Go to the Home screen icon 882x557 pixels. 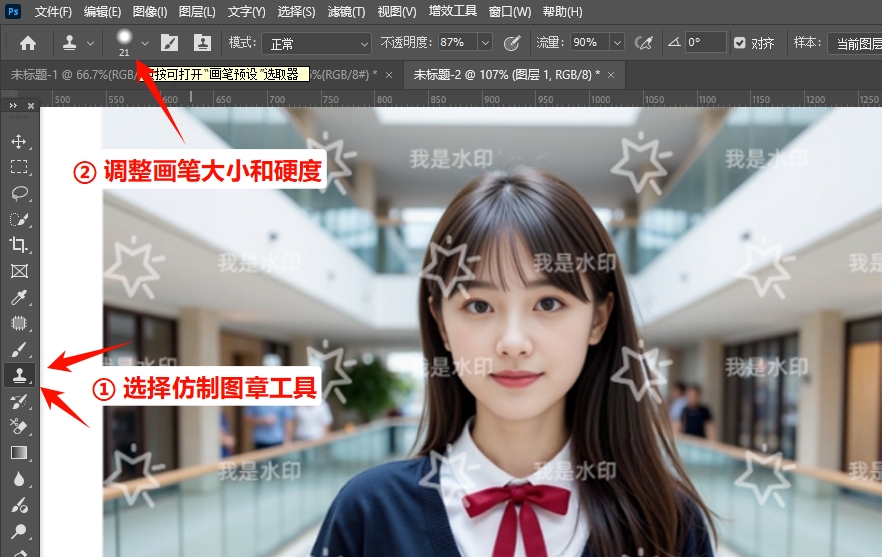tap(28, 43)
